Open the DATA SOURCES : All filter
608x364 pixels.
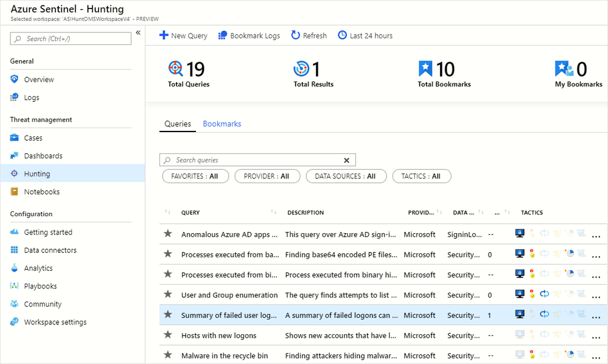coord(346,176)
